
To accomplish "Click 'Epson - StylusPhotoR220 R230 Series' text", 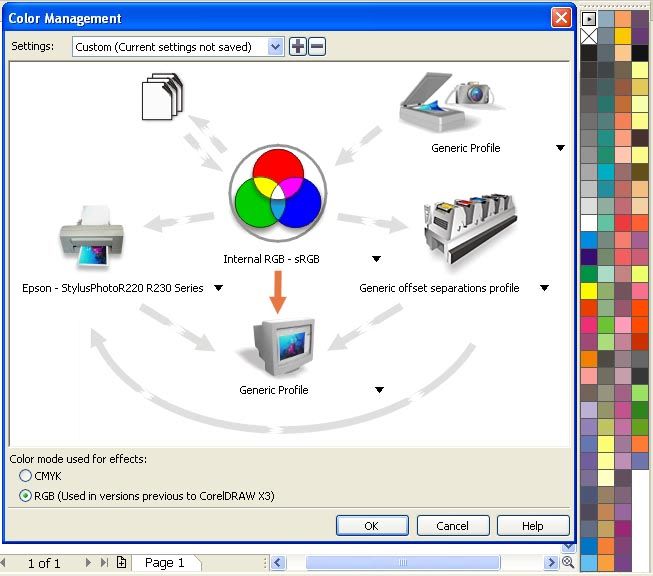I will pos(113,288).
